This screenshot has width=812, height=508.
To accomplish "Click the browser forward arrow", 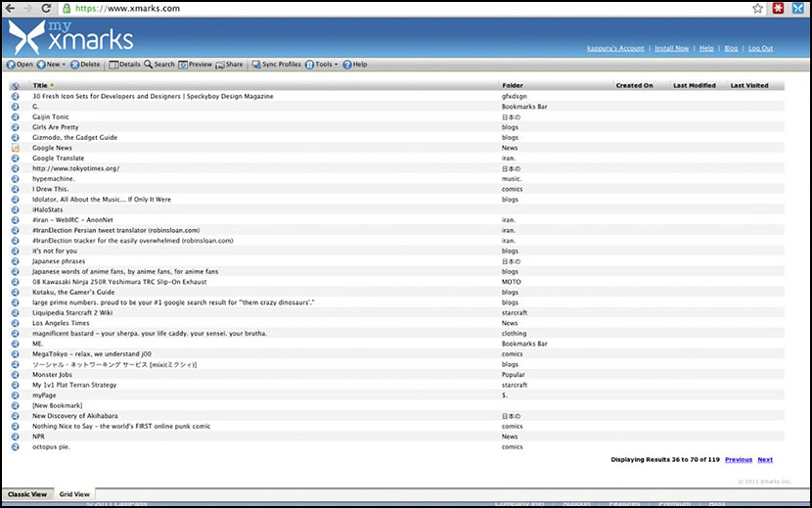I will pyautogui.click(x=27, y=8).
